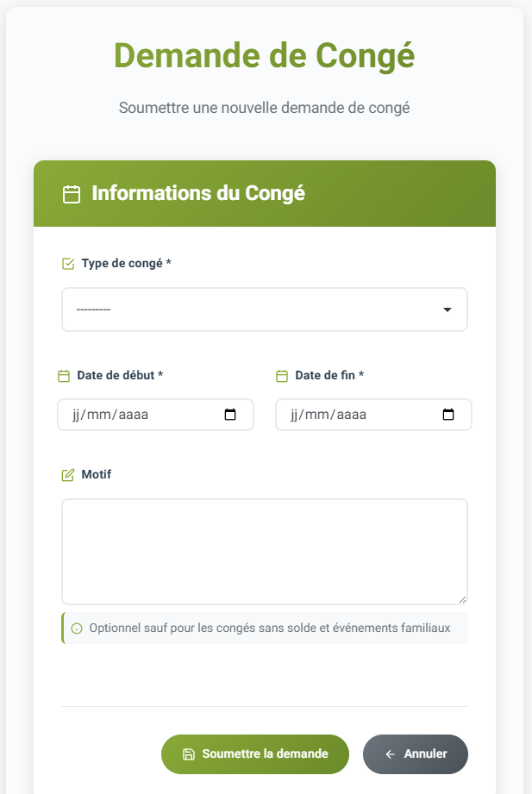Open the Date de fin calendar picker
This screenshot has height=794, width=532.
pos(447,415)
